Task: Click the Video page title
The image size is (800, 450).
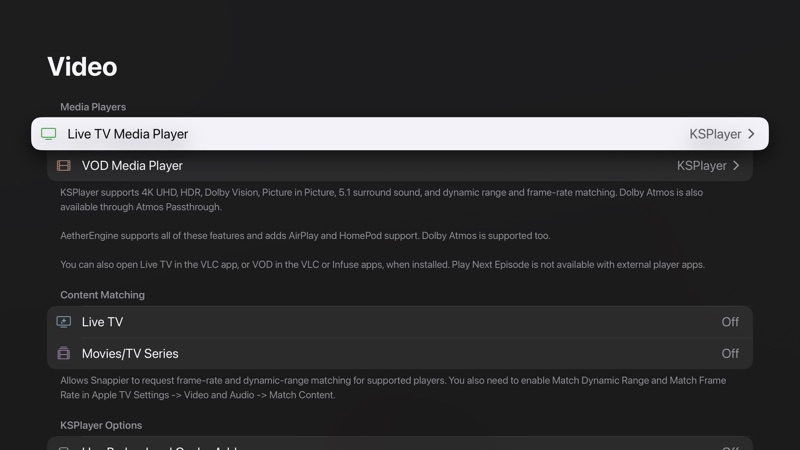Action: (x=82, y=66)
